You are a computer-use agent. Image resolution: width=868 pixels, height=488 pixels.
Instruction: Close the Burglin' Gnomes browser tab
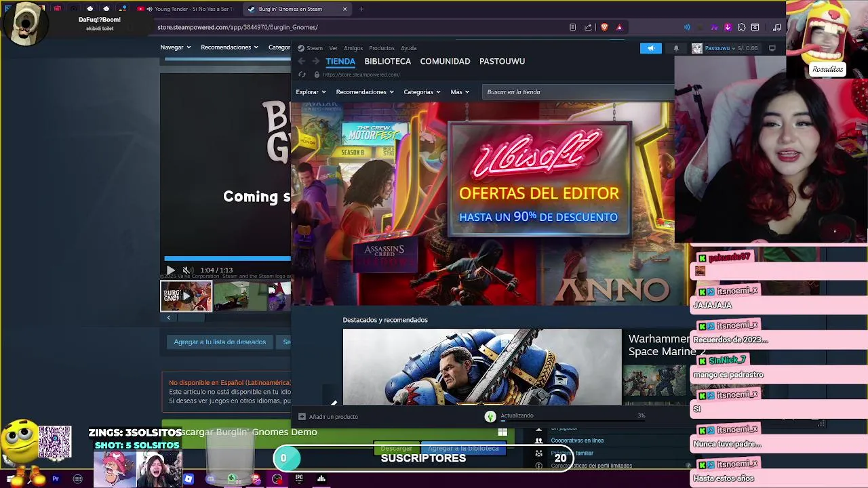coord(344,9)
